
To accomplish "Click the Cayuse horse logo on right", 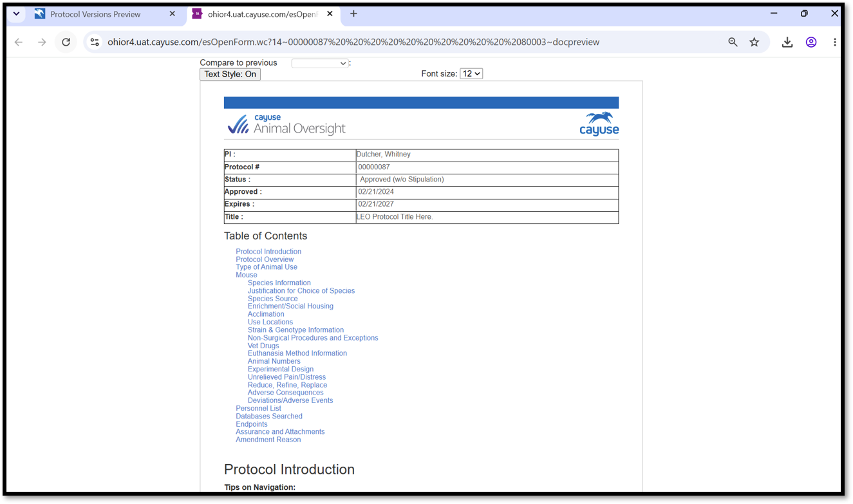I will click(599, 124).
